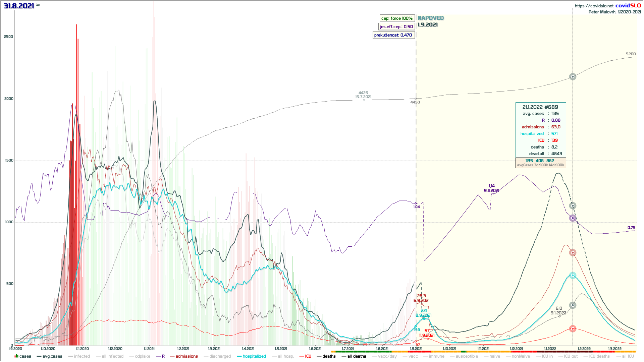
Task: Click the cep: force 100% box
Action: click(x=397, y=18)
